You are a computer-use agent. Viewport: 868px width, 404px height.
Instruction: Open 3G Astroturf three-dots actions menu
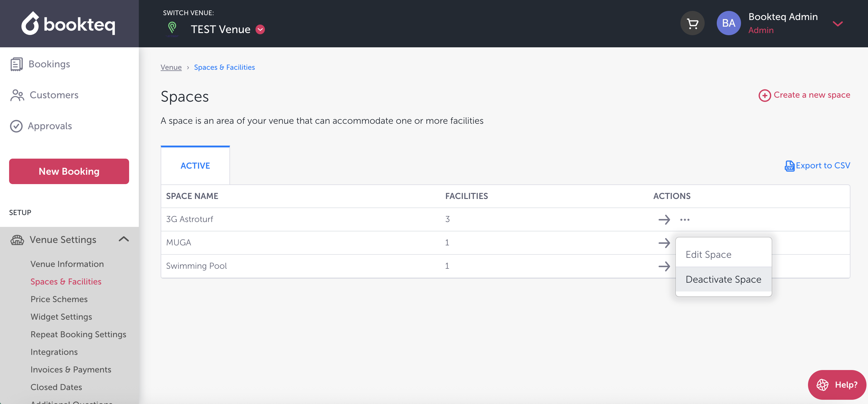(x=684, y=220)
